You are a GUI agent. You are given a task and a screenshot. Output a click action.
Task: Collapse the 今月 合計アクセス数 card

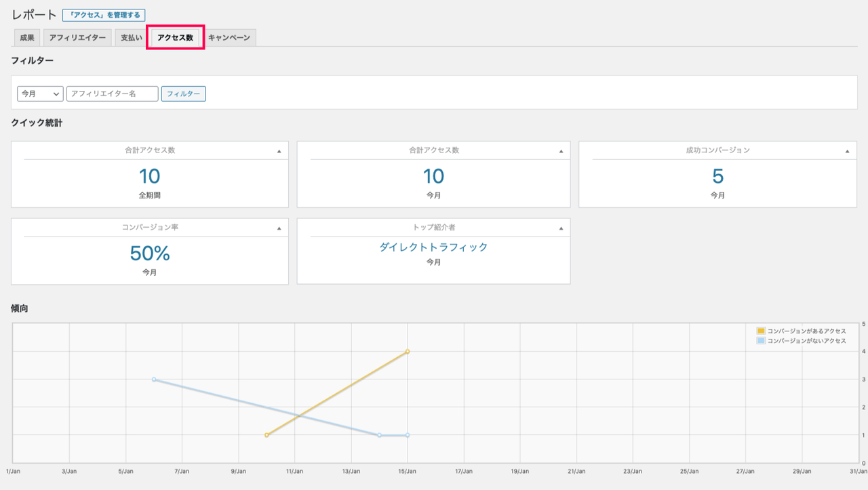pyautogui.click(x=561, y=151)
